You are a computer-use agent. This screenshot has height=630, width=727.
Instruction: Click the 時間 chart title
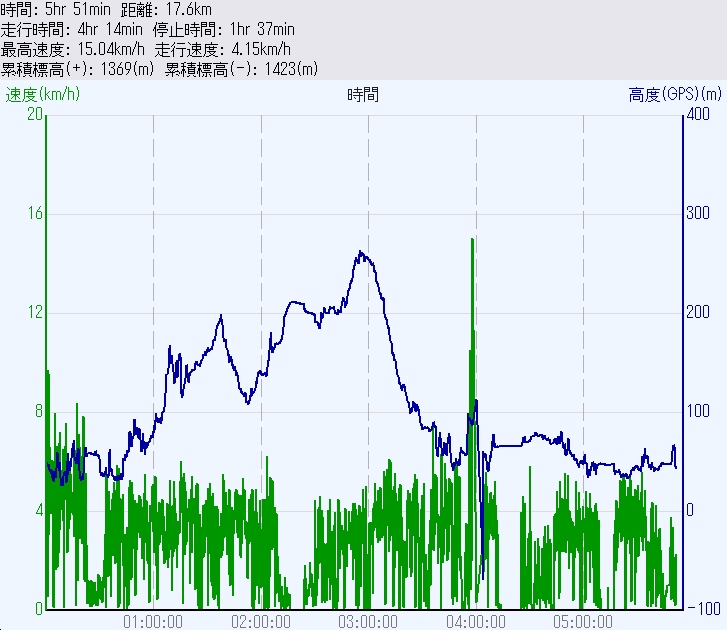tap(363, 95)
